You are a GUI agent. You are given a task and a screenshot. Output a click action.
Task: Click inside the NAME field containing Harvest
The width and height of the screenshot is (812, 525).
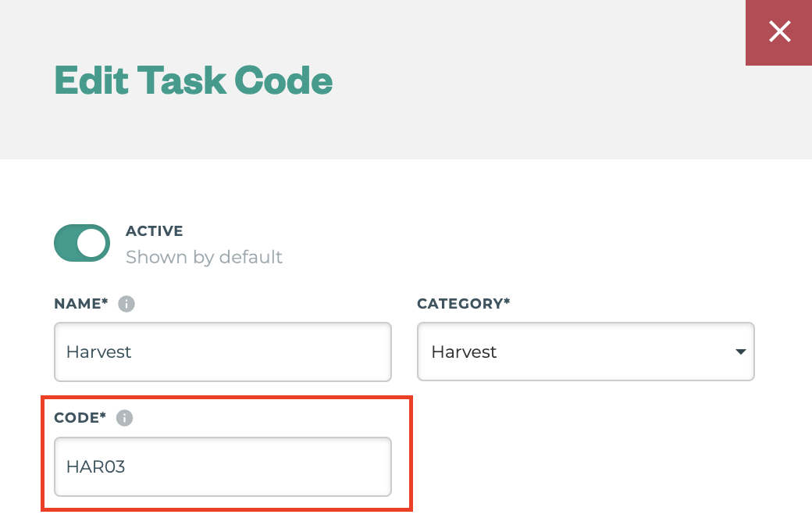223,352
